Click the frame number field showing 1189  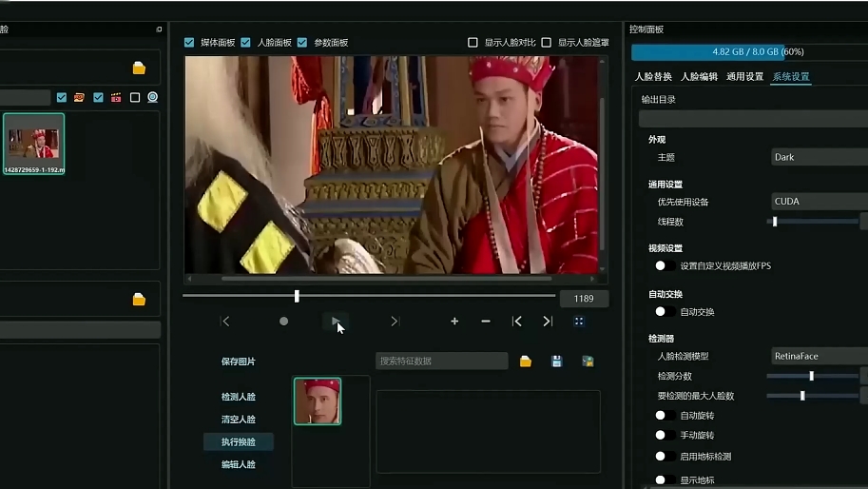click(584, 299)
